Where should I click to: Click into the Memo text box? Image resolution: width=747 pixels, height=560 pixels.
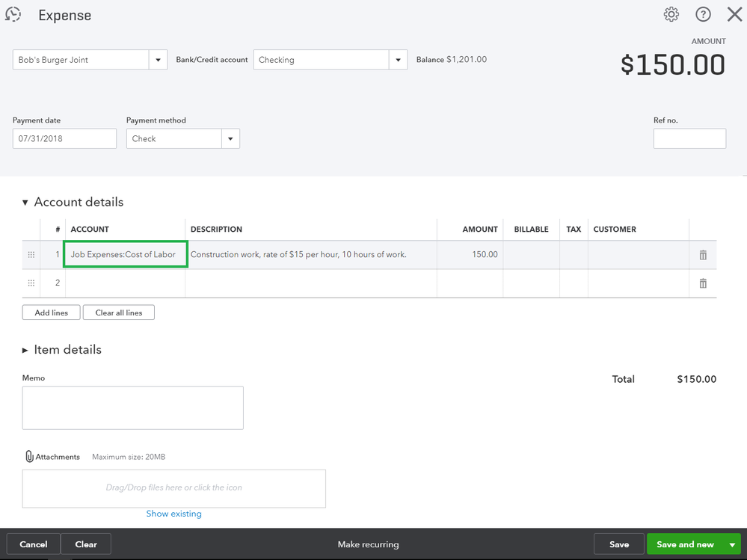coord(132,407)
